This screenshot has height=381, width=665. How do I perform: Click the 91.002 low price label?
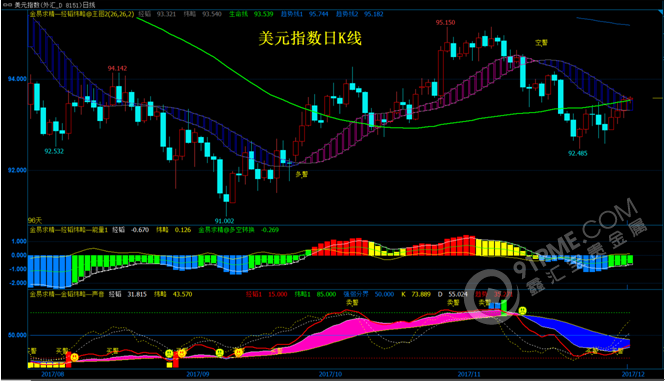[x=224, y=221]
